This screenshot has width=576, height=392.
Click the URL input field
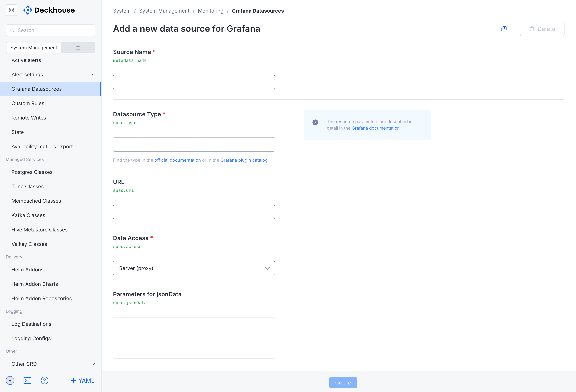[x=194, y=212]
